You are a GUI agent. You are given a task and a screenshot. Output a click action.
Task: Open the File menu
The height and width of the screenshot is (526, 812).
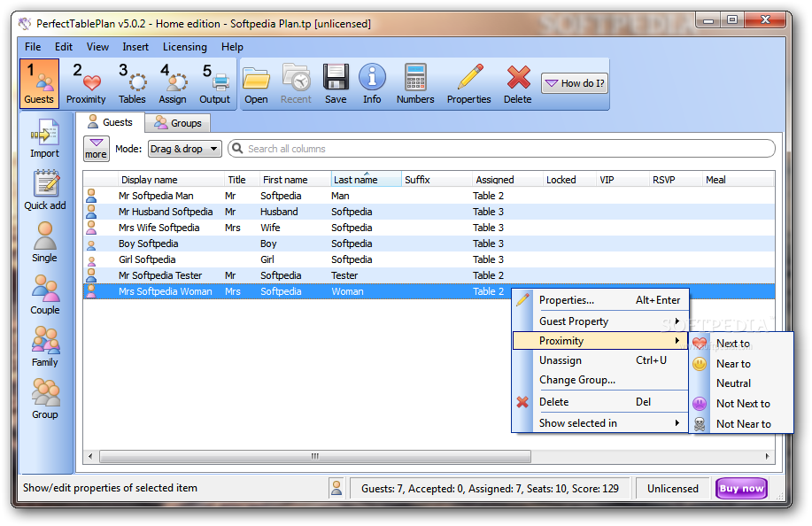tap(33, 47)
